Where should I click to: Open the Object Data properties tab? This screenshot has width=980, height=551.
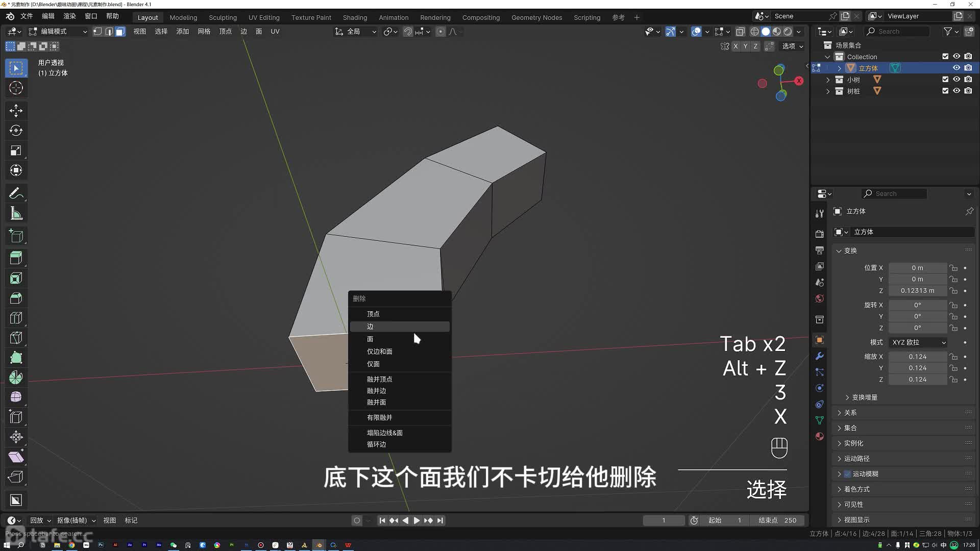(819, 420)
